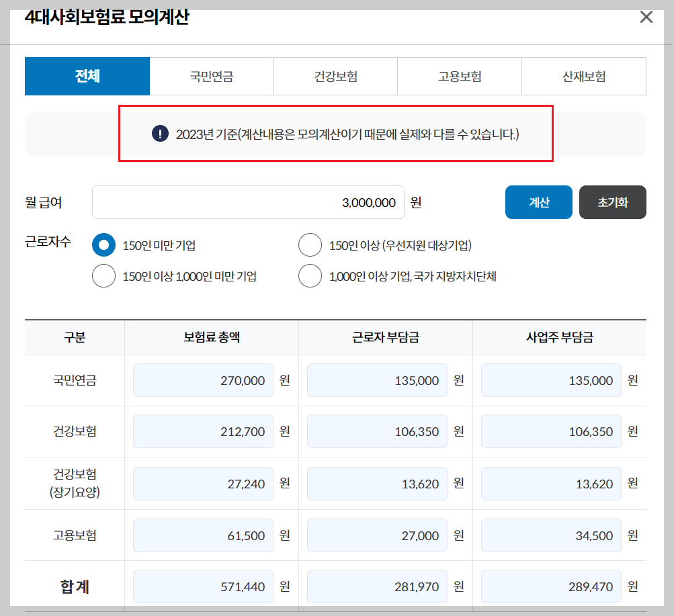
Task: Click the 건강보험 근로자 부담금 field
Action: coord(376,431)
